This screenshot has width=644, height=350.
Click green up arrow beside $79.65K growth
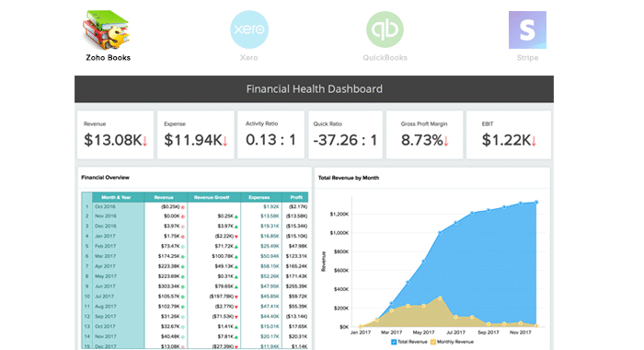point(236,286)
